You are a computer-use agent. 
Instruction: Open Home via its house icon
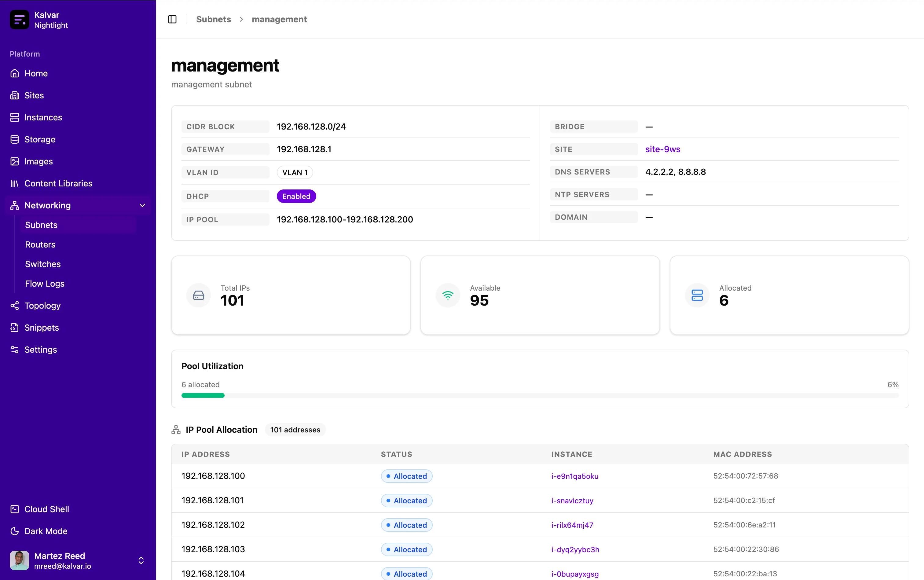(x=15, y=73)
